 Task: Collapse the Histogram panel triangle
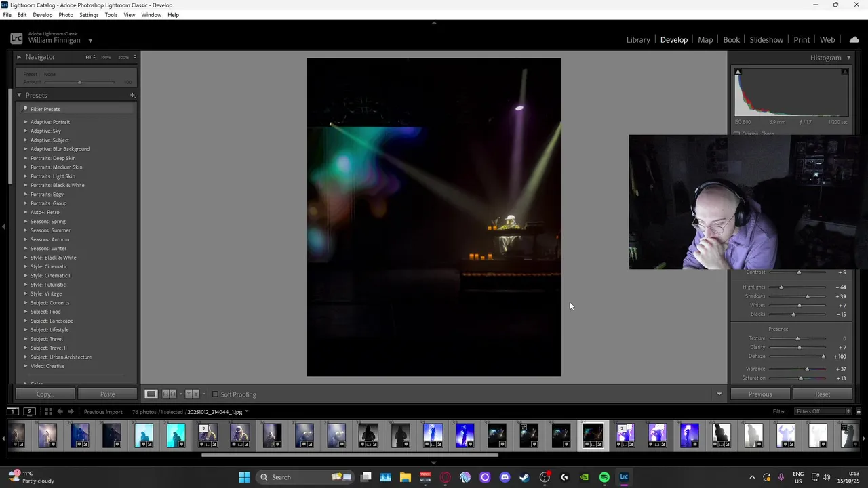pyautogui.click(x=848, y=58)
